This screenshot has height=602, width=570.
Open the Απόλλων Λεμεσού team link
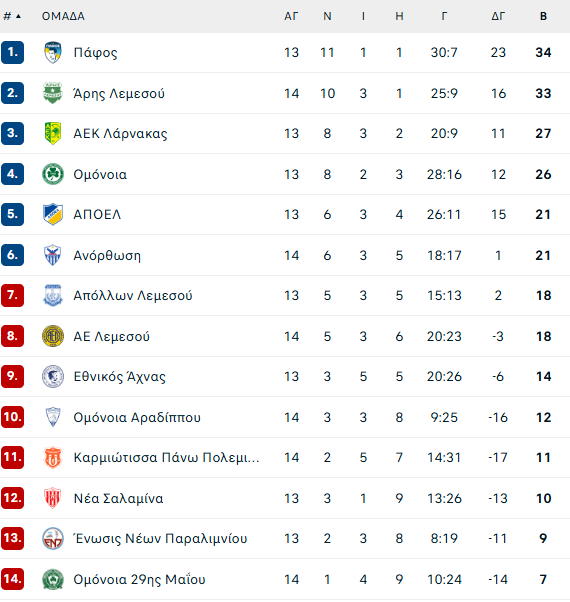click(133, 295)
